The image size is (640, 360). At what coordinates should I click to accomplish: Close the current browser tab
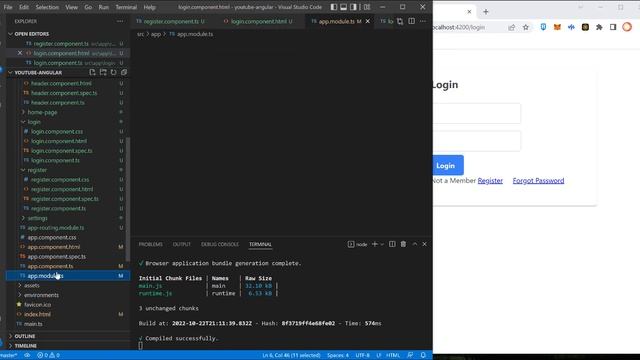(469, 12)
